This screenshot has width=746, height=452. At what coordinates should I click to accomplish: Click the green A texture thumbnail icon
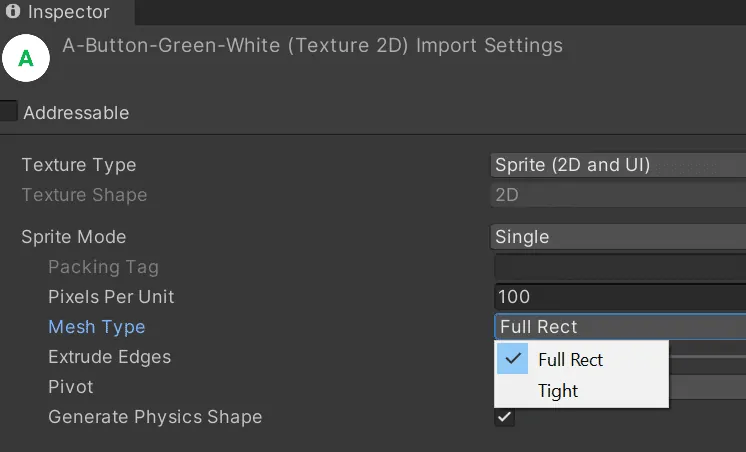click(x=26, y=59)
